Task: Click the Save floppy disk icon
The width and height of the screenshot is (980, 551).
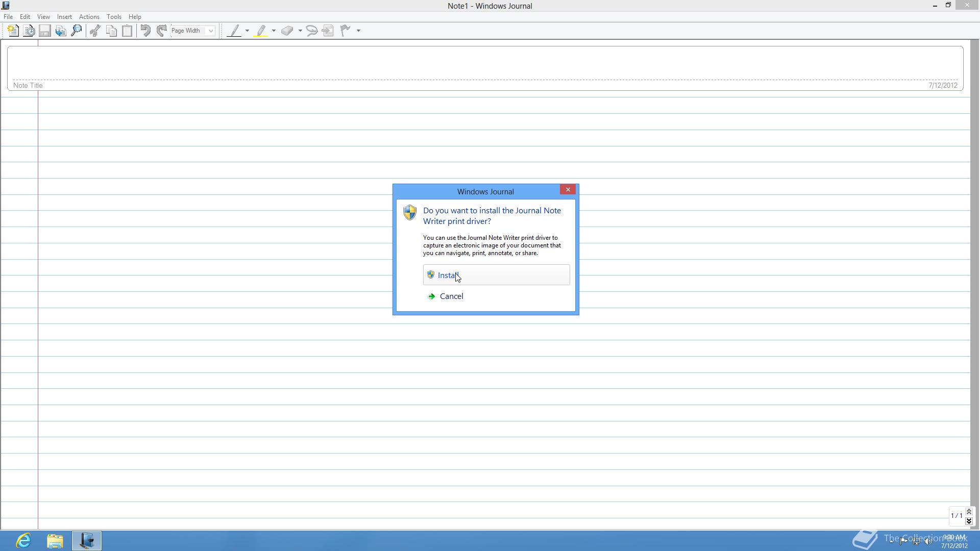Action: 45,31
